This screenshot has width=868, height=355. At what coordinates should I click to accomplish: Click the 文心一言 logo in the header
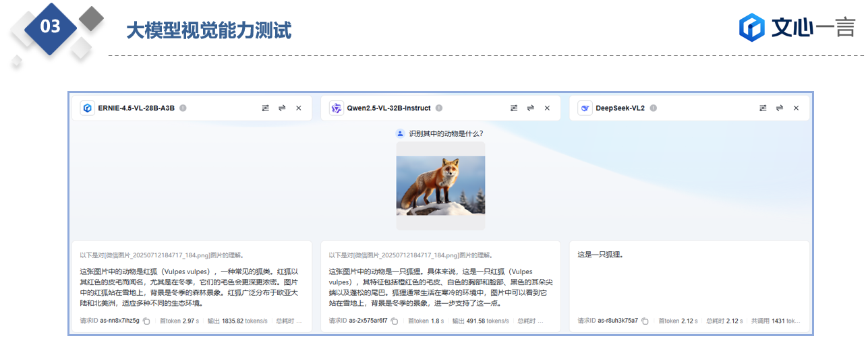[x=797, y=28]
